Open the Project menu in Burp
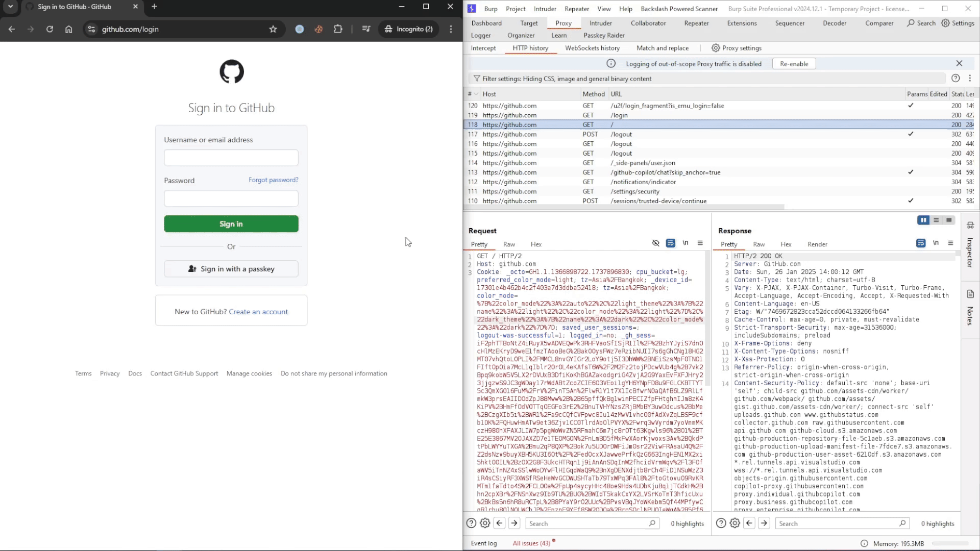This screenshot has width=980, height=551. pyautogui.click(x=516, y=9)
